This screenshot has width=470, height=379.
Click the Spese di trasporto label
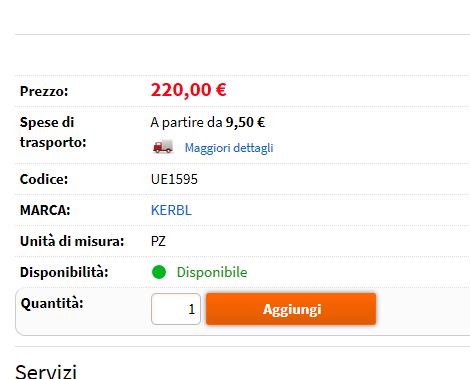click(x=53, y=132)
